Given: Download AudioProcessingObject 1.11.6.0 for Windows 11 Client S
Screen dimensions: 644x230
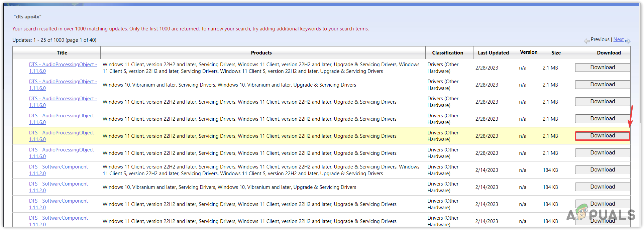Looking at the screenshot, I should pyautogui.click(x=603, y=68).
